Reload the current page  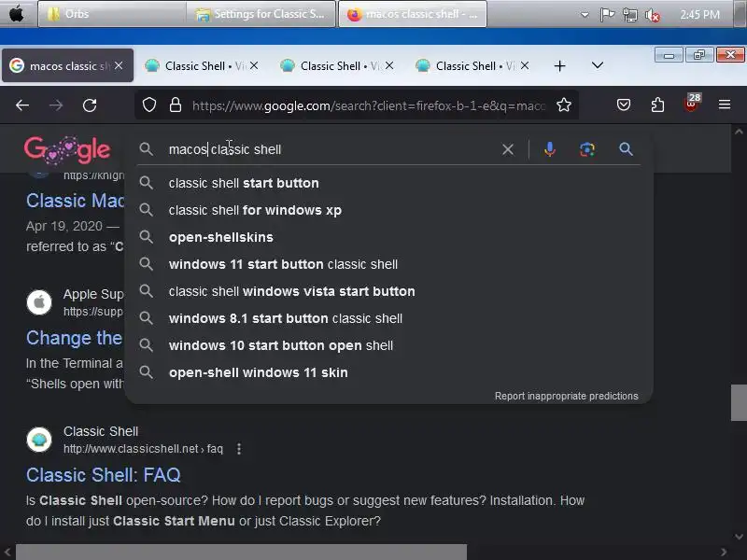point(90,105)
